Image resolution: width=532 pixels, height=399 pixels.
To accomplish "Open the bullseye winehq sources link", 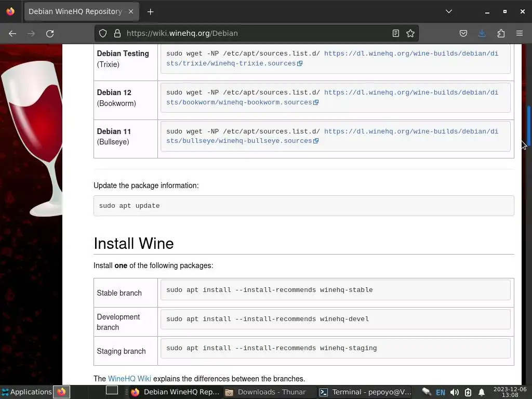I will point(332,136).
